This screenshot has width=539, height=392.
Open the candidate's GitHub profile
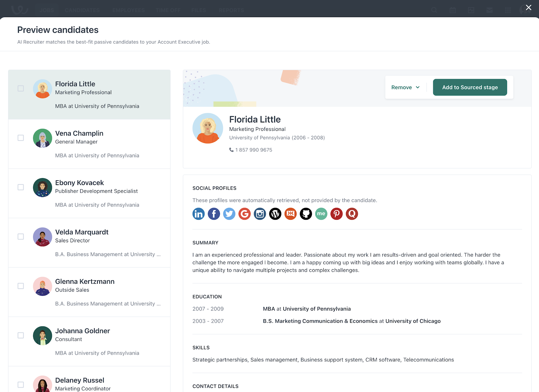306,214
